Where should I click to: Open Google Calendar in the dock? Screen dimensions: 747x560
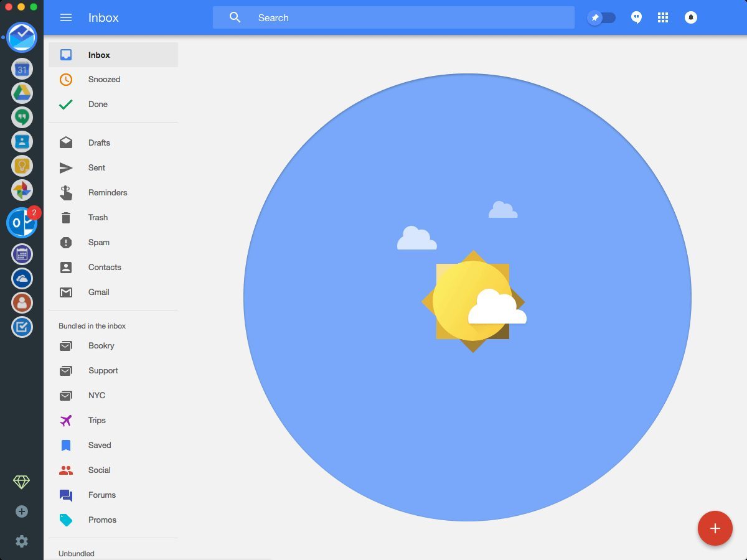22,68
